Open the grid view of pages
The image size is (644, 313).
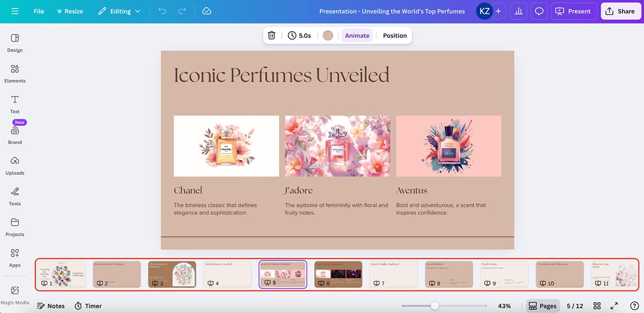597,305
